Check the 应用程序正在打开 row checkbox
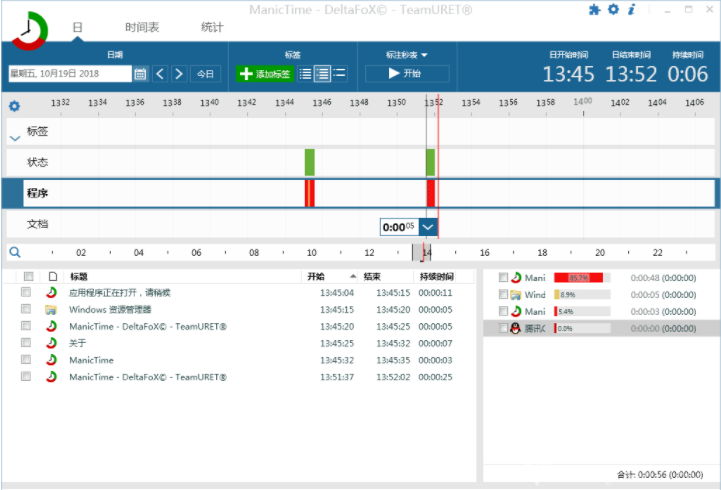This screenshot has height=490, width=721. (26, 292)
